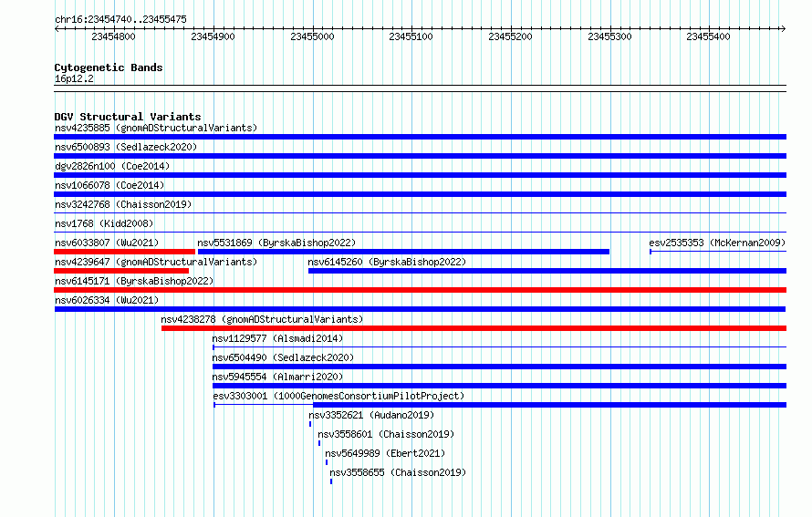Open the nsv6026334 Wu2021 label
812x517 pixels.
tap(107, 300)
